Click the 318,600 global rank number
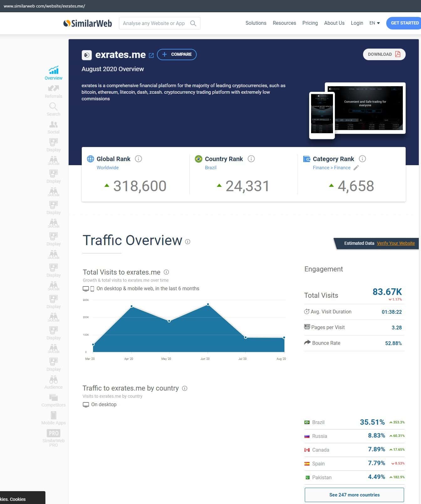 pos(140,186)
